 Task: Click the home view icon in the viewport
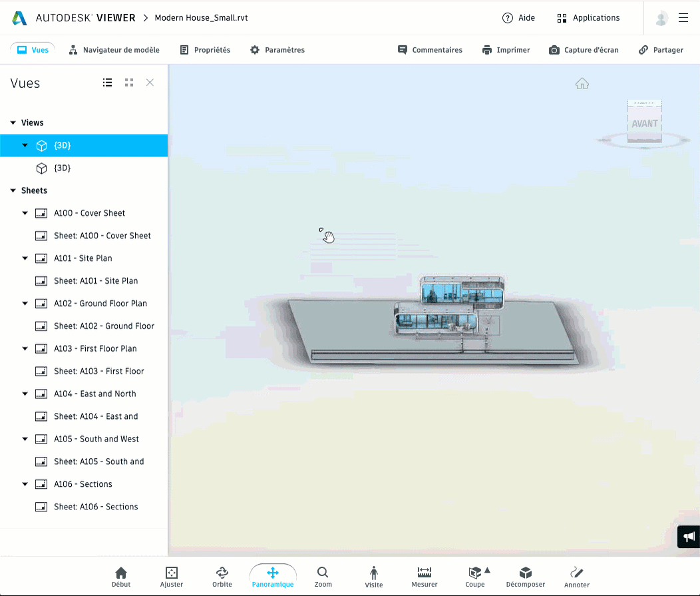[582, 83]
